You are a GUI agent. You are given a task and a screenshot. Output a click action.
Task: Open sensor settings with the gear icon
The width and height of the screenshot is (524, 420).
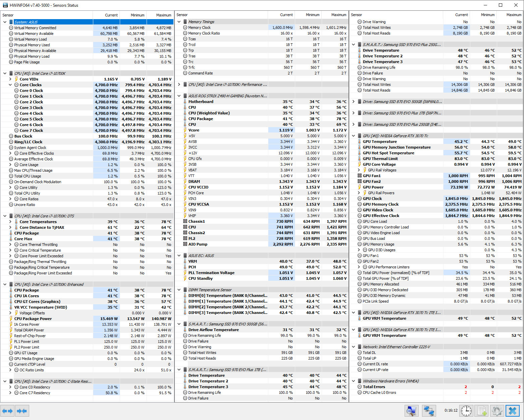point(497,411)
